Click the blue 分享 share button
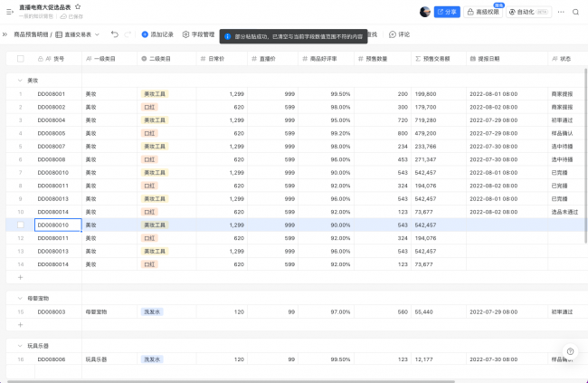The height and width of the screenshot is (383, 588). click(447, 12)
